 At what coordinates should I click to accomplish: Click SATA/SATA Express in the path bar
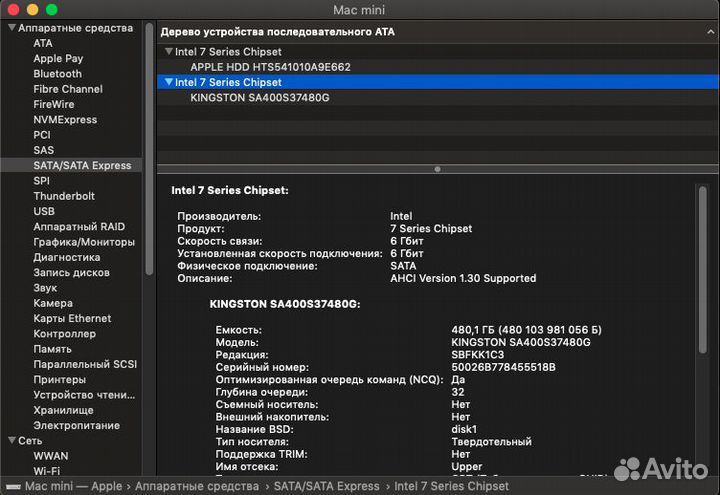point(326,486)
